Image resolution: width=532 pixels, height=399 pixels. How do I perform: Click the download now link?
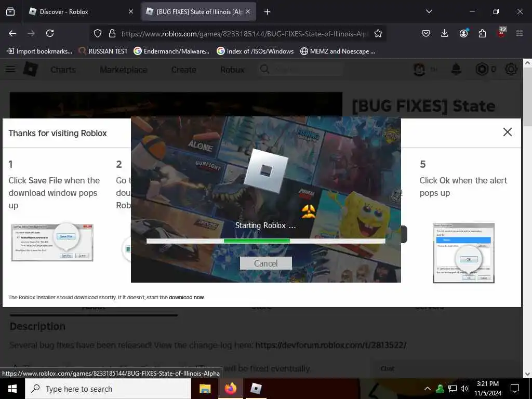(x=187, y=297)
